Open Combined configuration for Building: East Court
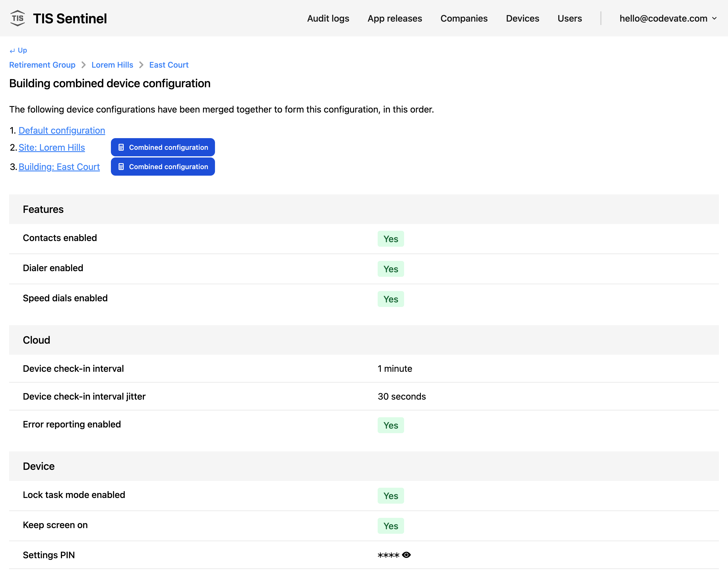This screenshot has height=573, width=728. pos(163,167)
